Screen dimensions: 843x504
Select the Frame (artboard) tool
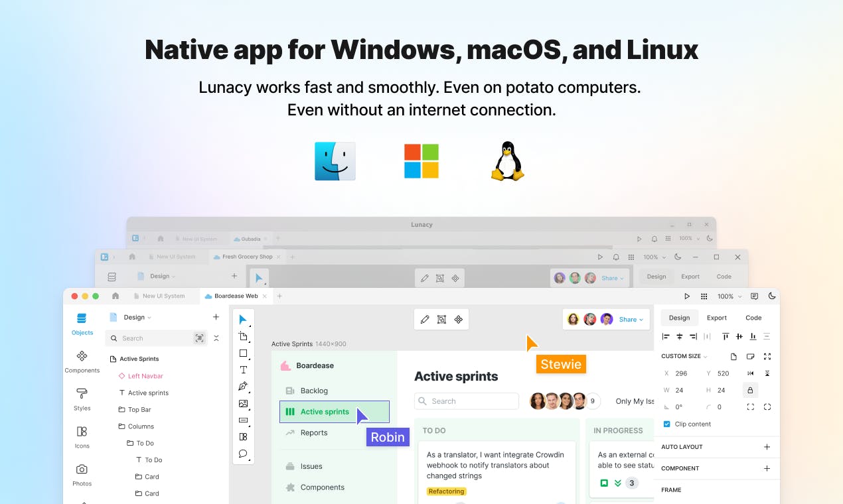[243, 336]
